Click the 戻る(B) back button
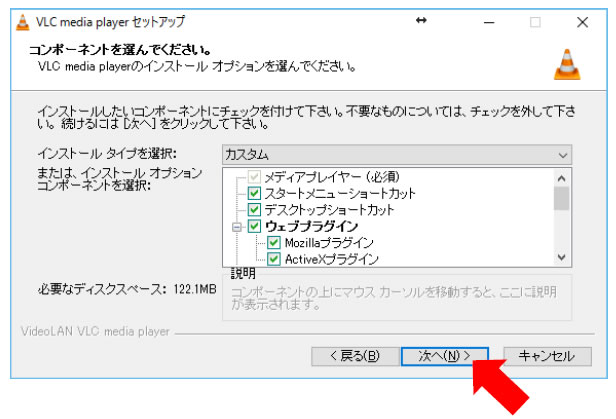 355,356
